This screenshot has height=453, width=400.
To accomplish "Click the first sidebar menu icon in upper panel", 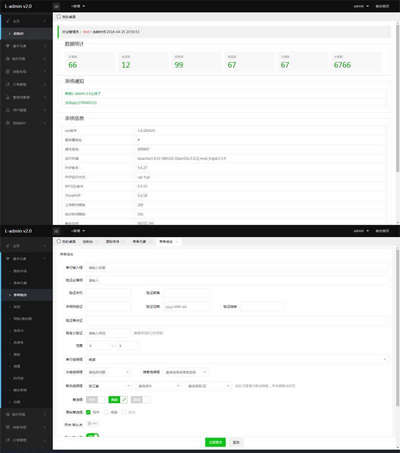I will click(8, 21).
